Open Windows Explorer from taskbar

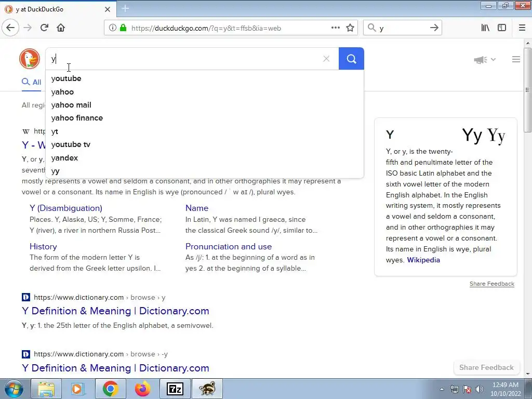point(46,389)
